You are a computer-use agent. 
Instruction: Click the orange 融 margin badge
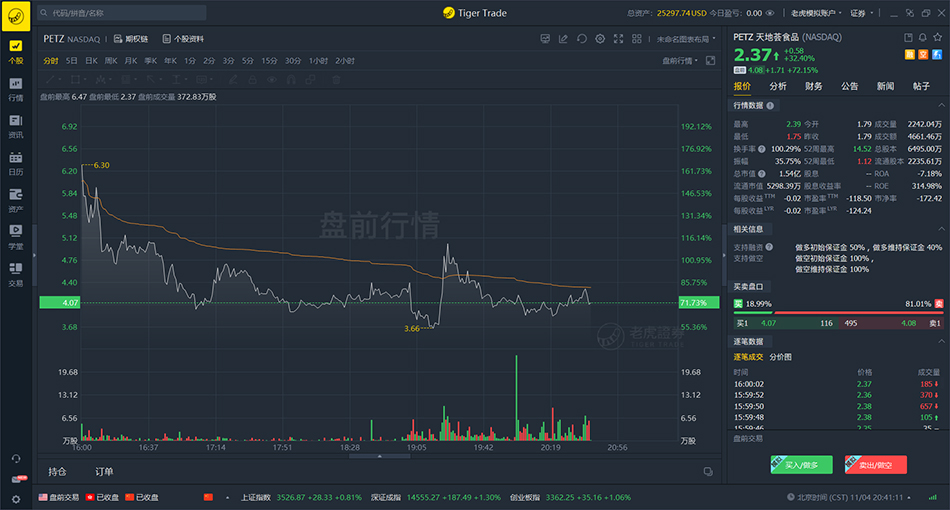click(909, 55)
